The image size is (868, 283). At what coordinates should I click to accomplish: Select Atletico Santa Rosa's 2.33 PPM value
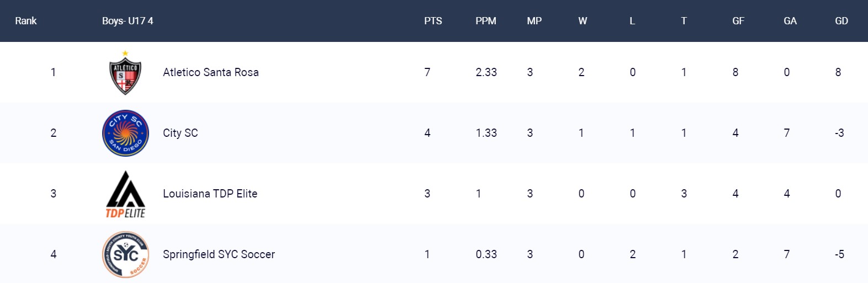tap(486, 72)
